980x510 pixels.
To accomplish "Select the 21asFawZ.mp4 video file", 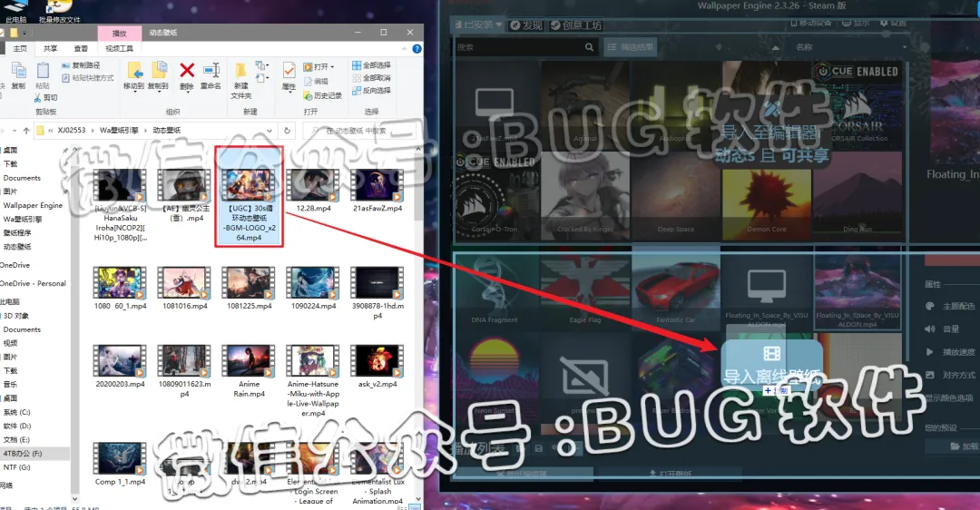I will coord(377,190).
